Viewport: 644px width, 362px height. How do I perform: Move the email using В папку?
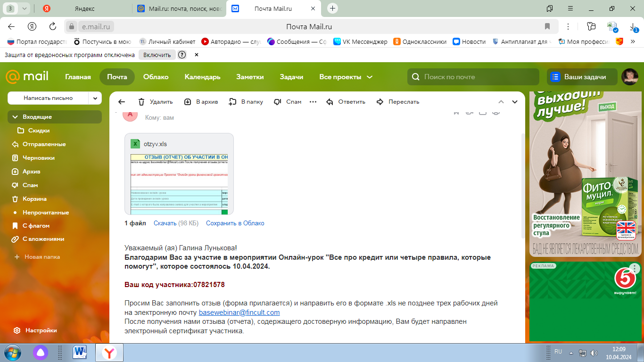(x=246, y=102)
